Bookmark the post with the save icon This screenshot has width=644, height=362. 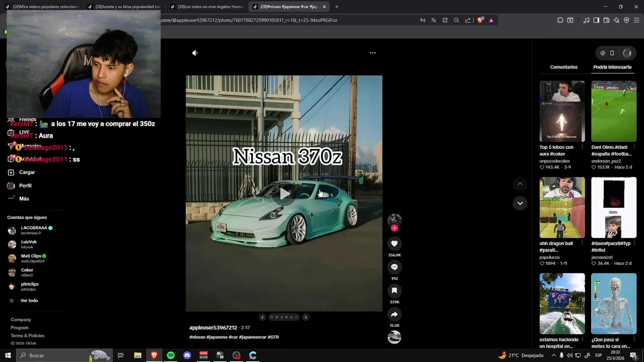(x=394, y=291)
